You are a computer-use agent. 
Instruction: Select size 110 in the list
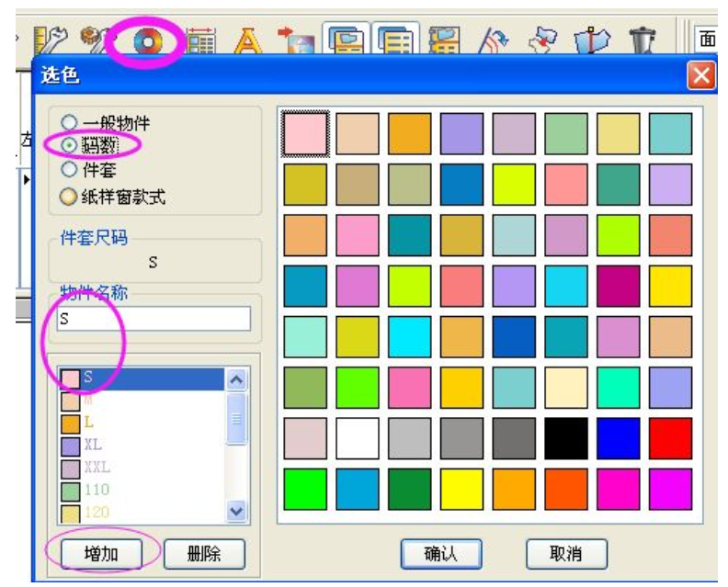(142, 490)
